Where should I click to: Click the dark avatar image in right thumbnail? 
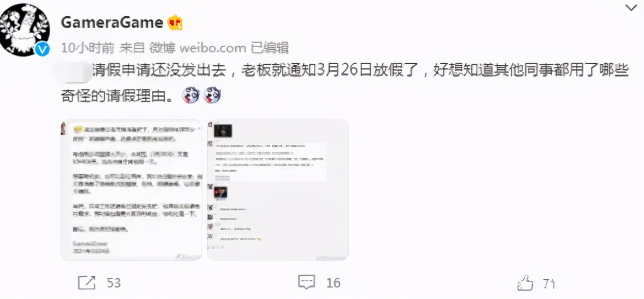[x=223, y=131]
